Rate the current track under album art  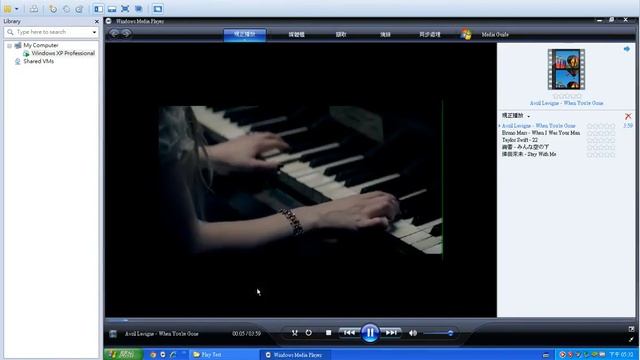(x=567, y=96)
